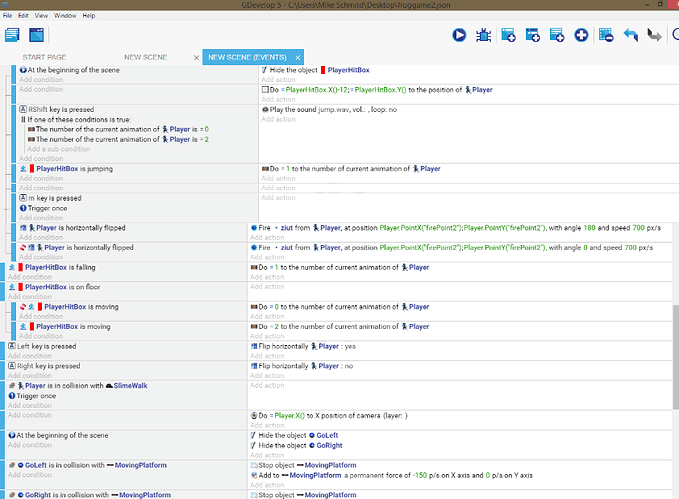This screenshot has width=679, height=499.
Task: Close the NEW SCENE tab
Action: coord(196,57)
